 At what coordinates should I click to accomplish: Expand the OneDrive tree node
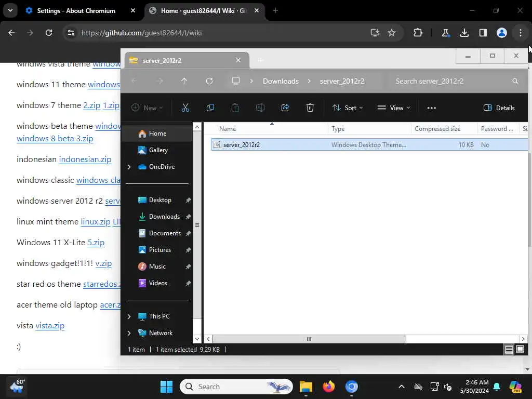129,167
